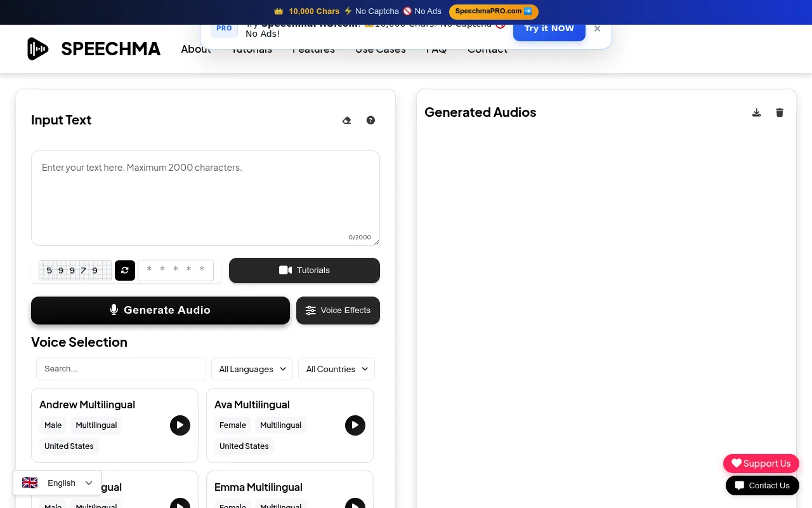This screenshot has width=812, height=508.
Task: Click the UK flag icon
Action: point(30,483)
